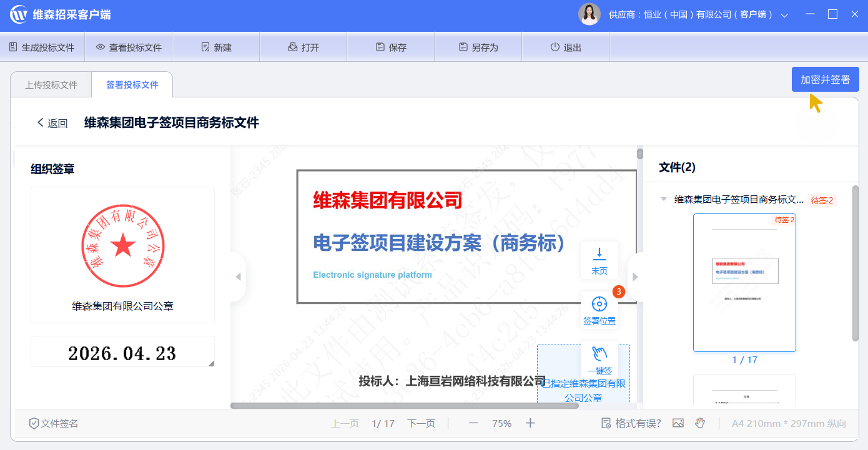The height and width of the screenshot is (450, 868).
Task: Click 下一页 to go to next page
Action: [x=421, y=423]
